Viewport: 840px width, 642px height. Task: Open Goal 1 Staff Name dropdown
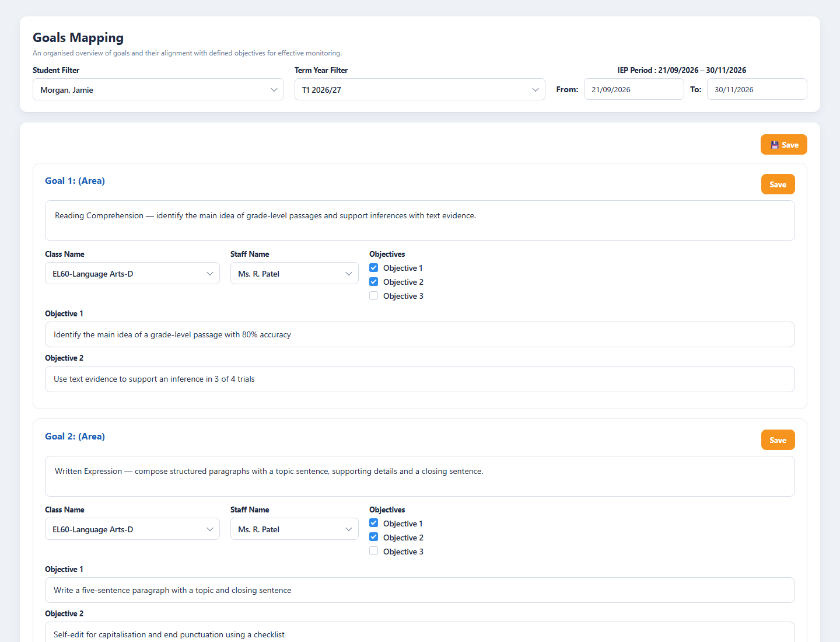[x=294, y=273]
